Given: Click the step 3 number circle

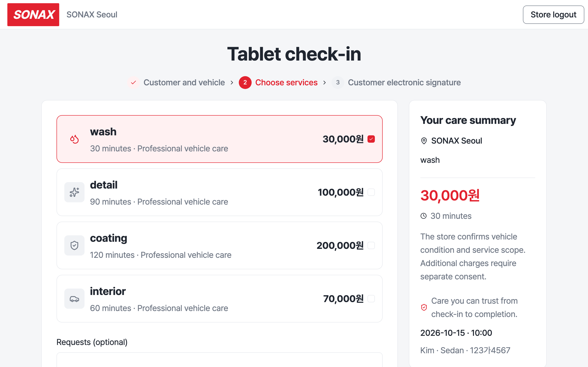Looking at the screenshot, I should pyautogui.click(x=338, y=83).
